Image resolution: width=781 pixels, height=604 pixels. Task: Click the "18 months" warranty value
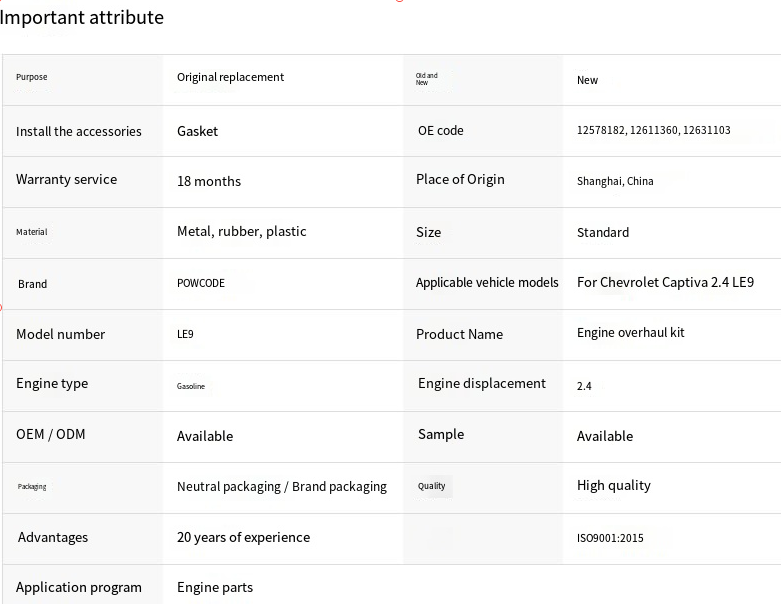(208, 181)
